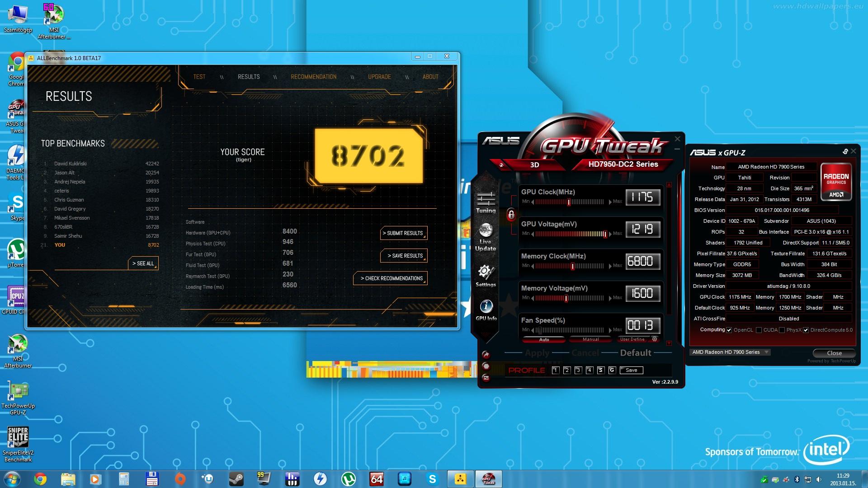Select profile 1 in GPU Tweak
This screenshot has width=868, height=488.
pyautogui.click(x=556, y=370)
